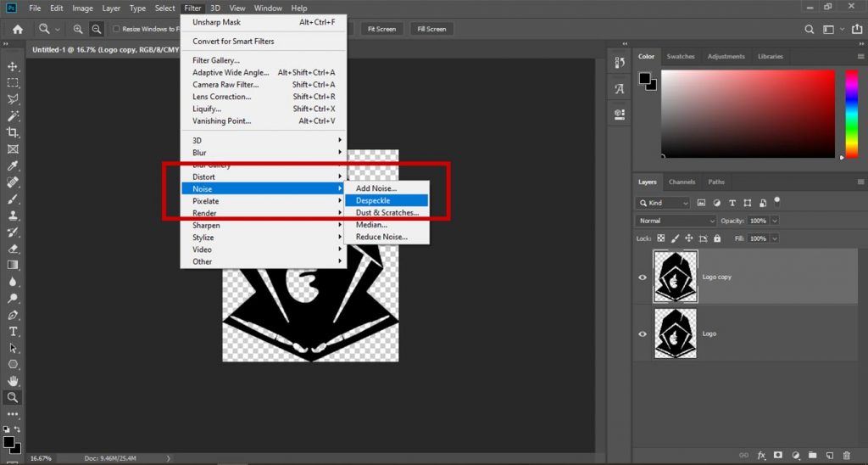Image resolution: width=868 pixels, height=465 pixels.
Task: Select the Magic Wand tool
Action: pyautogui.click(x=13, y=116)
